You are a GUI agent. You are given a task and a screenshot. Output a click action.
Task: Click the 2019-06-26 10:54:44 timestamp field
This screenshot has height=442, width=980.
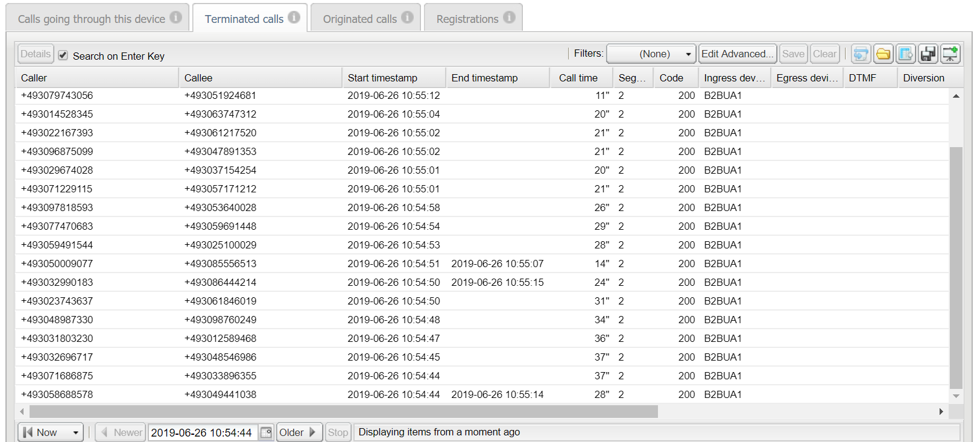[x=202, y=432]
